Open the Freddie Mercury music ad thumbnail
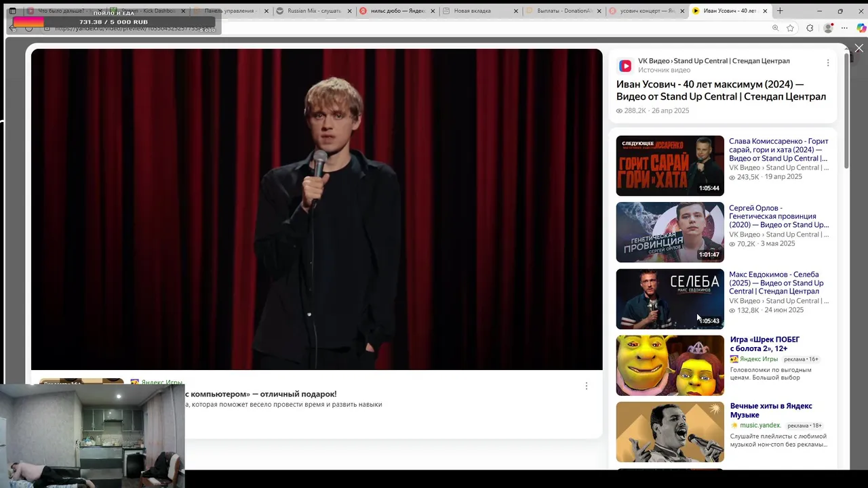The image size is (868, 488). pos(670,432)
